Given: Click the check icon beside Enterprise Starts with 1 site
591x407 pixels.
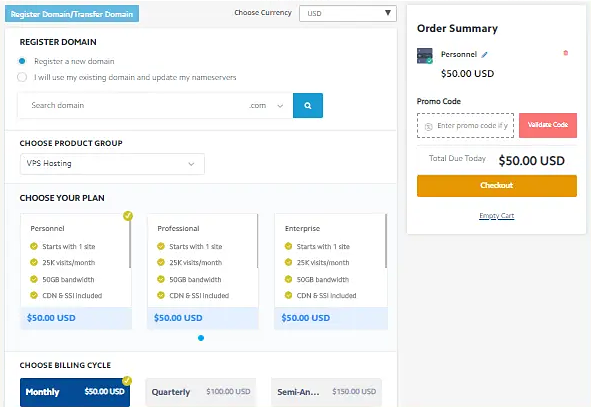Looking at the screenshot, I should pyautogui.click(x=288, y=246).
